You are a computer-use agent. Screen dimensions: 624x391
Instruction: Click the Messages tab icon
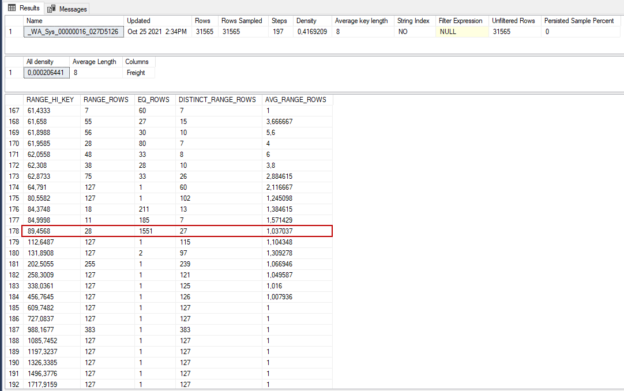pos(51,9)
